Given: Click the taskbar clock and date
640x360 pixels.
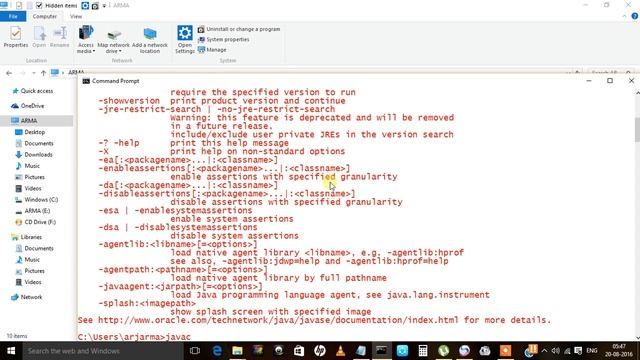Looking at the screenshot, I should click(619, 351).
